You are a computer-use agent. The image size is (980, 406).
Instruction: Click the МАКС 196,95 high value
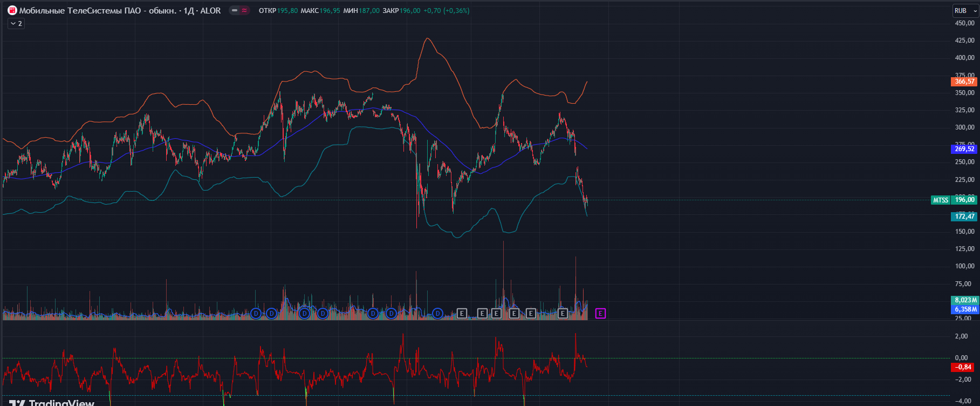pyautogui.click(x=320, y=11)
